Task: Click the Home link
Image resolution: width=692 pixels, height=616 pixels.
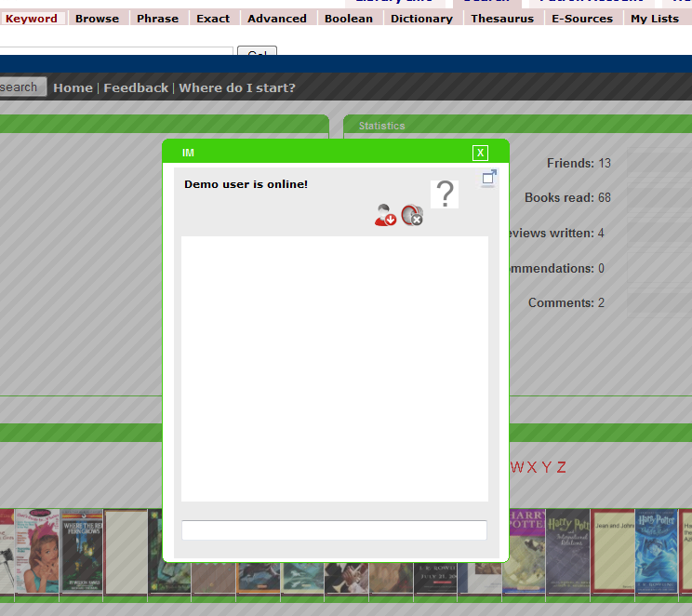Action: (x=73, y=87)
